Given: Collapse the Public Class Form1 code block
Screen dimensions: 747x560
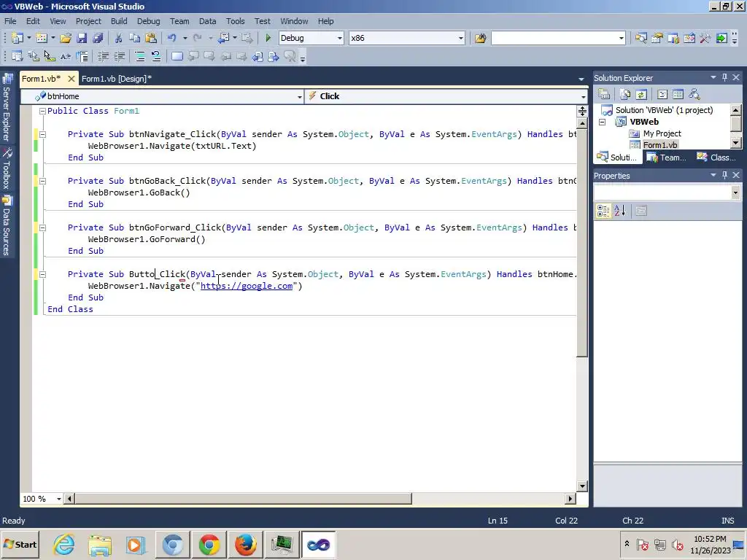Looking at the screenshot, I should pyautogui.click(x=42, y=111).
